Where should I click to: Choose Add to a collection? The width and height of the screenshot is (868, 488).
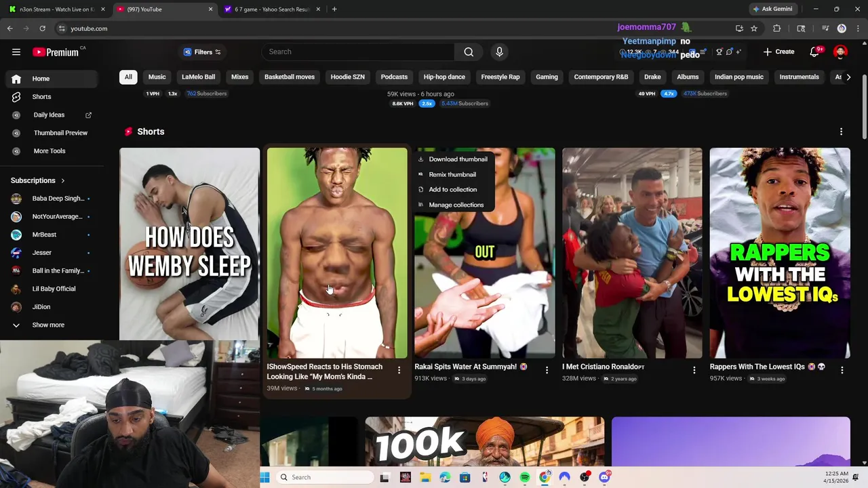click(x=453, y=190)
